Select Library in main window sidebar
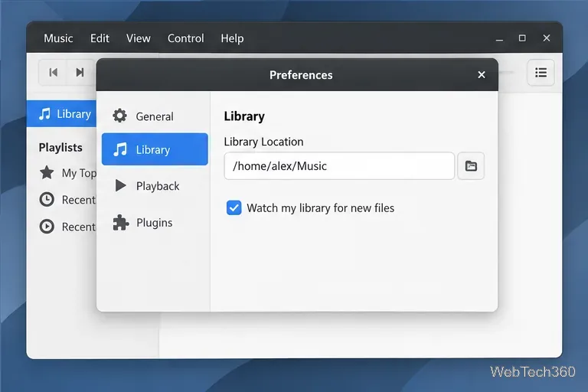 pyautogui.click(x=62, y=114)
